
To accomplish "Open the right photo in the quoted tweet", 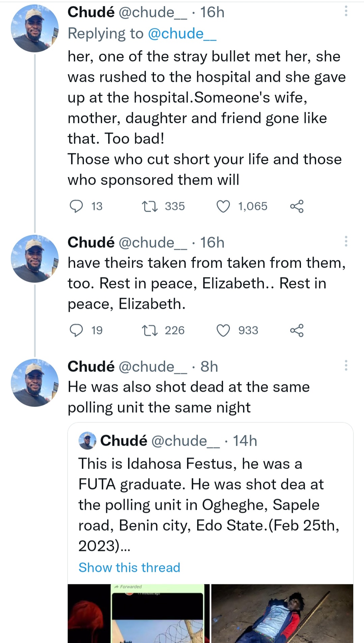I will click(x=282, y=613).
